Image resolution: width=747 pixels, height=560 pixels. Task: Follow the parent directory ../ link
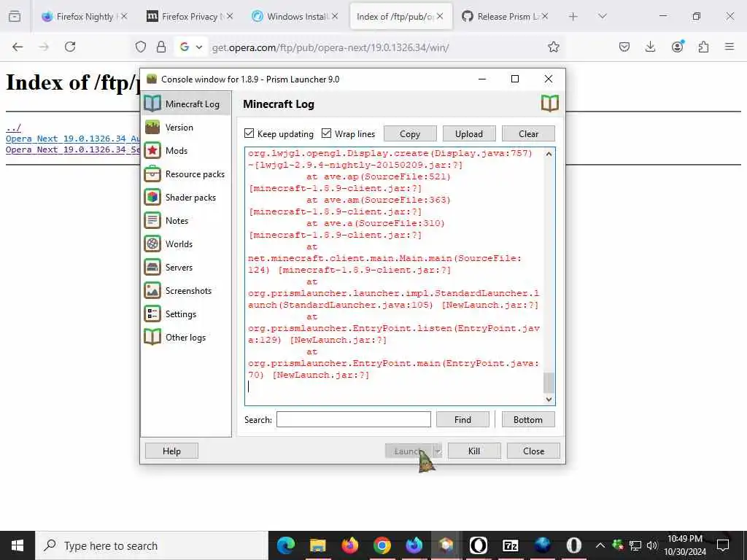click(x=13, y=128)
